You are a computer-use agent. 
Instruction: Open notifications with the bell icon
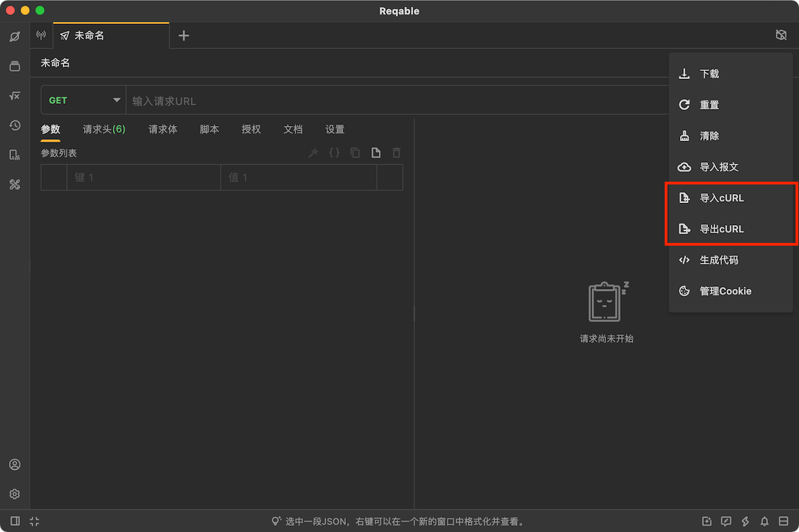click(765, 521)
